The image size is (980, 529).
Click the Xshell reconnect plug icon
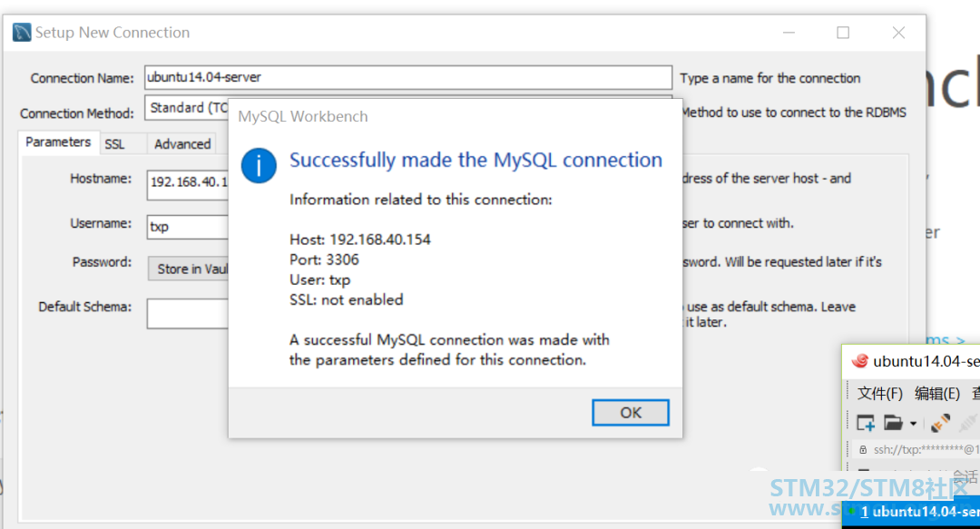pyautogui.click(x=940, y=424)
